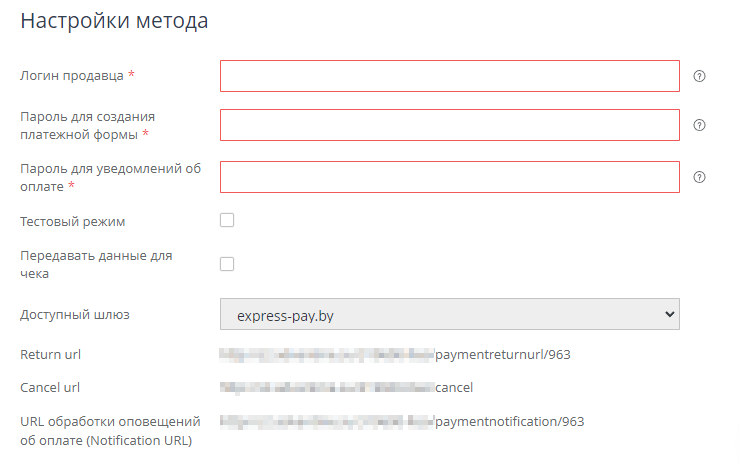Open the Доступный шлюз dropdown
Viewport: 740px width, 464px height.
point(449,315)
